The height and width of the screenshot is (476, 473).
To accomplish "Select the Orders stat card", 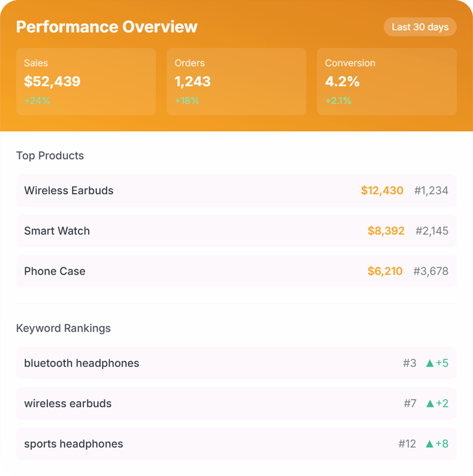I will tap(236, 82).
